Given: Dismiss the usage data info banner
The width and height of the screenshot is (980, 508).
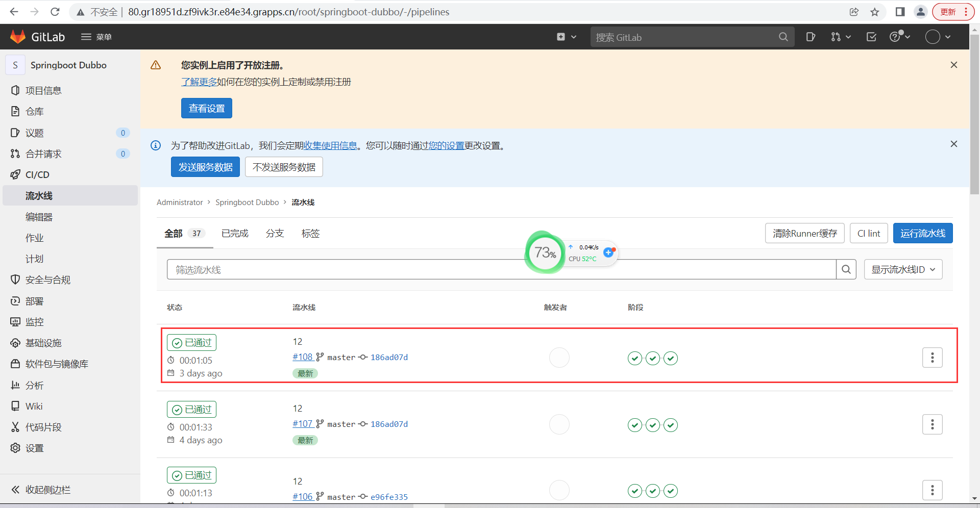Looking at the screenshot, I should click(x=953, y=144).
